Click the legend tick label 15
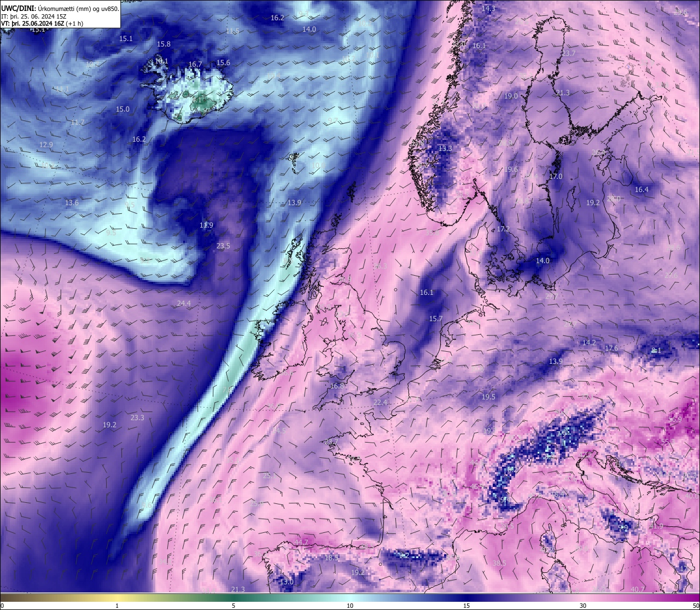This screenshot has height=610, width=700. tap(466, 606)
